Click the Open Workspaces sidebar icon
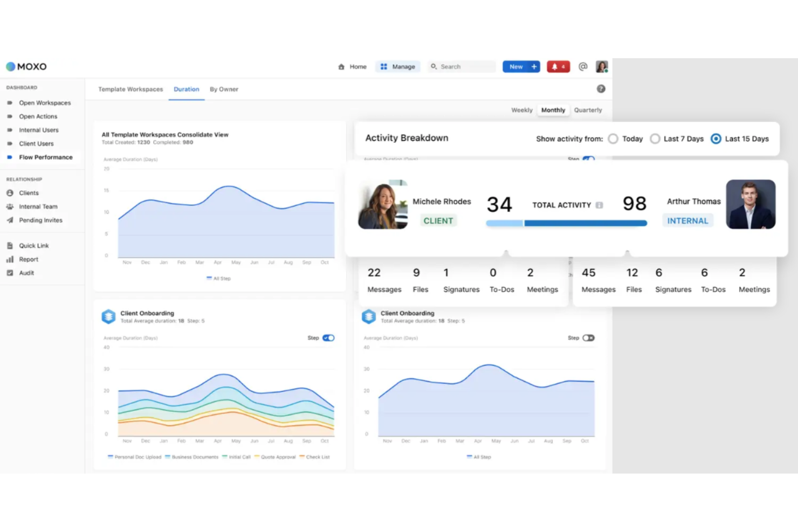The height and width of the screenshot is (532, 798). (x=10, y=103)
